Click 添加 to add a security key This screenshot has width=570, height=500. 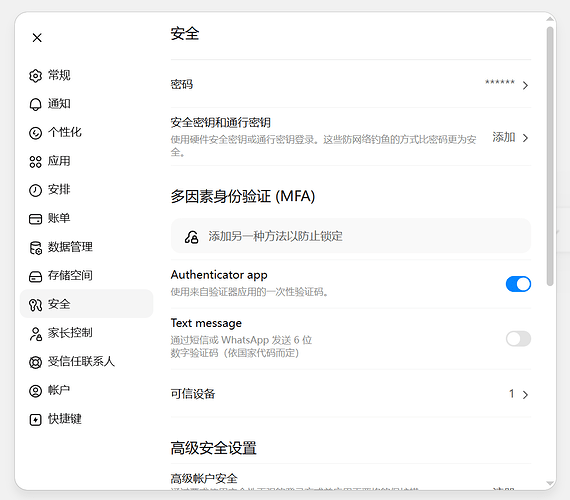tap(504, 137)
